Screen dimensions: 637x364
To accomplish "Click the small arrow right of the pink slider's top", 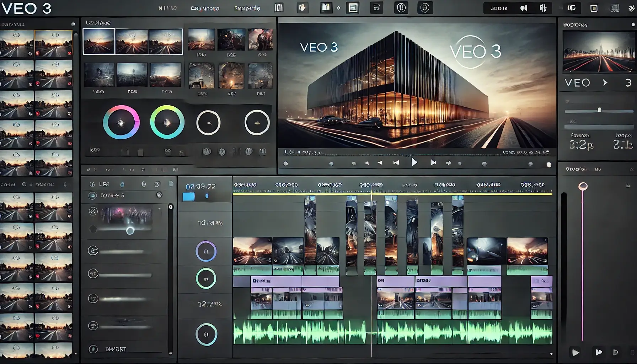I will (x=628, y=186).
